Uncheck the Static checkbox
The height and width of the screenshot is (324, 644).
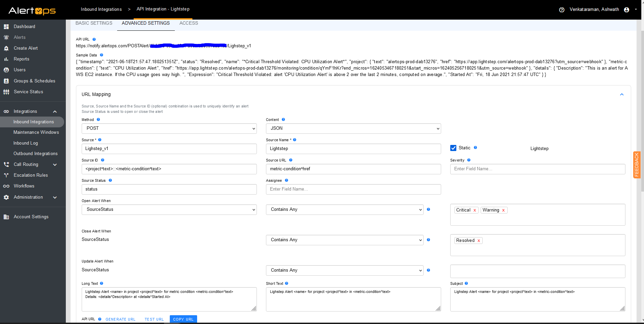point(453,148)
